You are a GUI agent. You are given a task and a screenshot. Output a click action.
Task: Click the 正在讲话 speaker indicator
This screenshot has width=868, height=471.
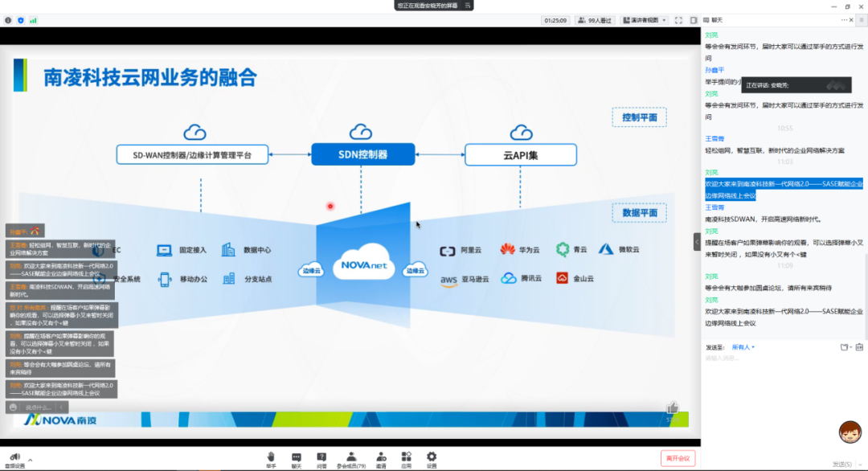[796, 85]
